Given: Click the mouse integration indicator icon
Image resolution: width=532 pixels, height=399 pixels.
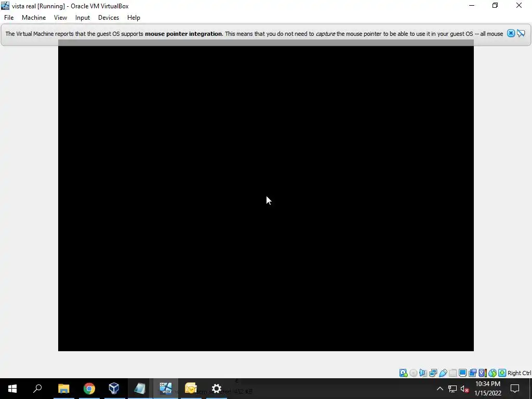Looking at the screenshot, I should coord(493,373).
